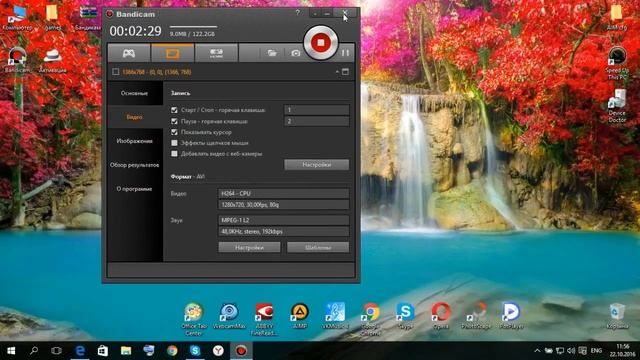
Task: Open File Explorer from the taskbar
Action: pyautogui.click(x=126, y=351)
